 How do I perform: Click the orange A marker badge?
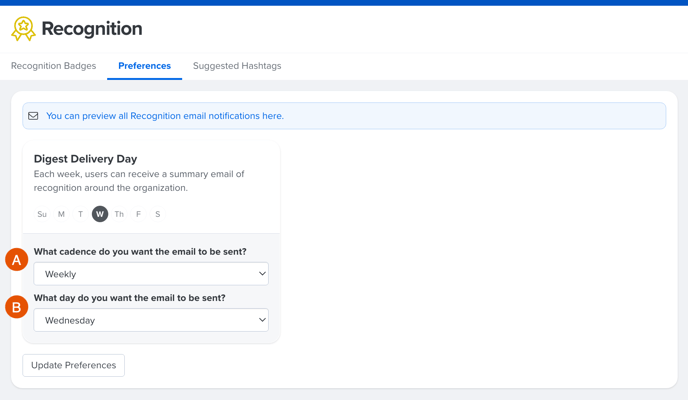(17, 260)
